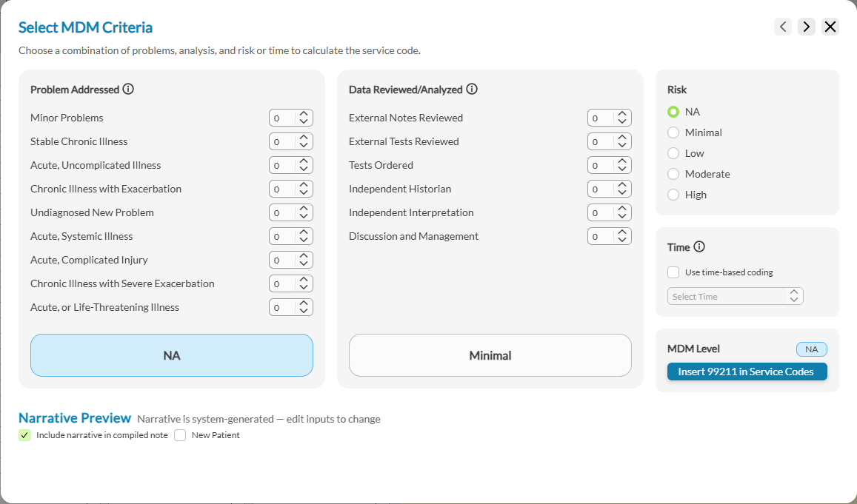
Task: Increment the Minor Problems counter
Action: pyautogui.click(x=302, y=114)
